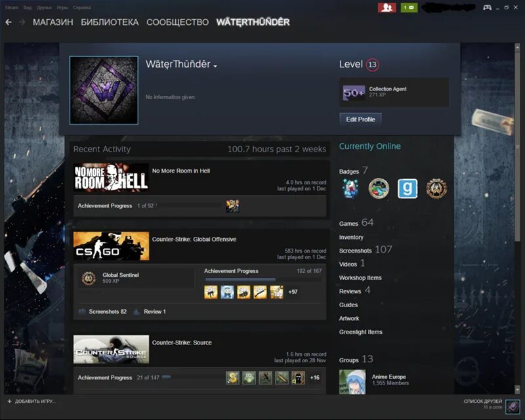This screenshot has width=525, height=420.
Task: Open the WaterThunder profile avatar picture
Action: coord(104,90)
